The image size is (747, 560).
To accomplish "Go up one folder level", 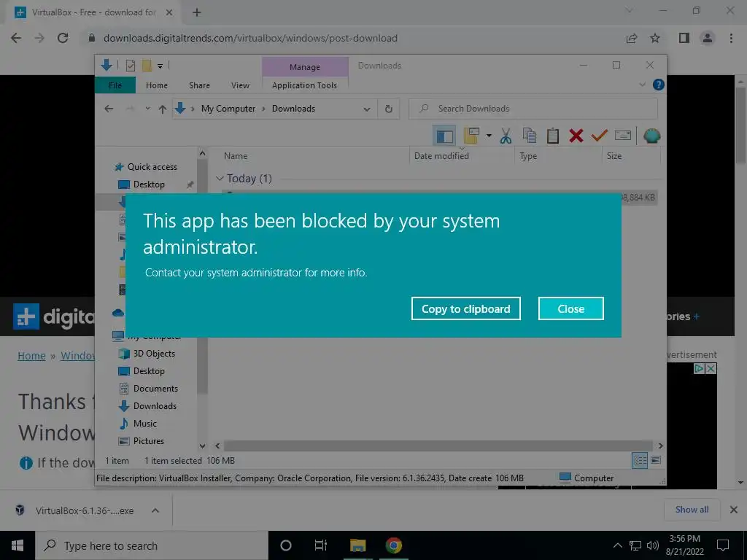I will coord(163,109).
